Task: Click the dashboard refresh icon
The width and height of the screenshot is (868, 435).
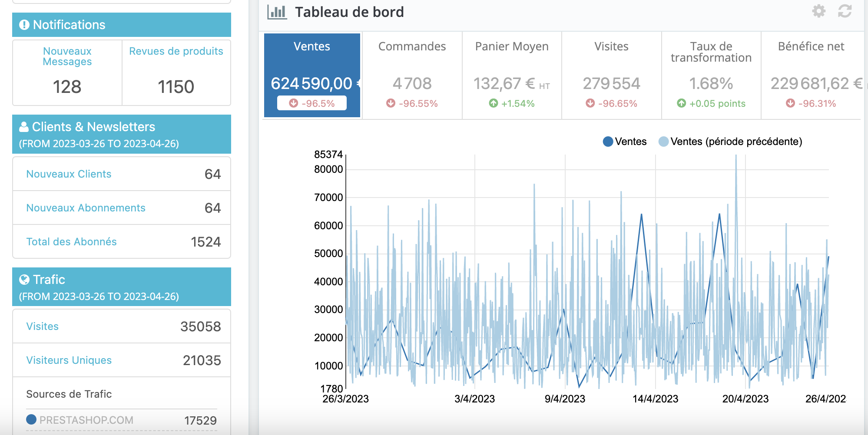Action: (845, 11)
